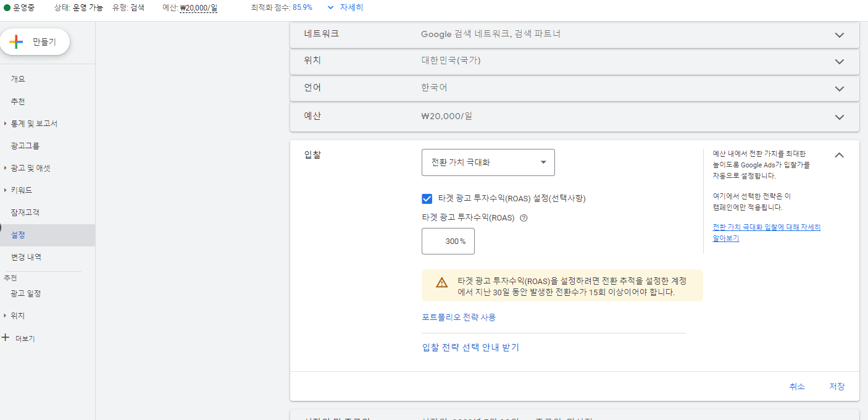This screenshot has width=868, height=420.
Task: Click the 더보기 plus icon in sidebar
Action: [x=6, y=338]
